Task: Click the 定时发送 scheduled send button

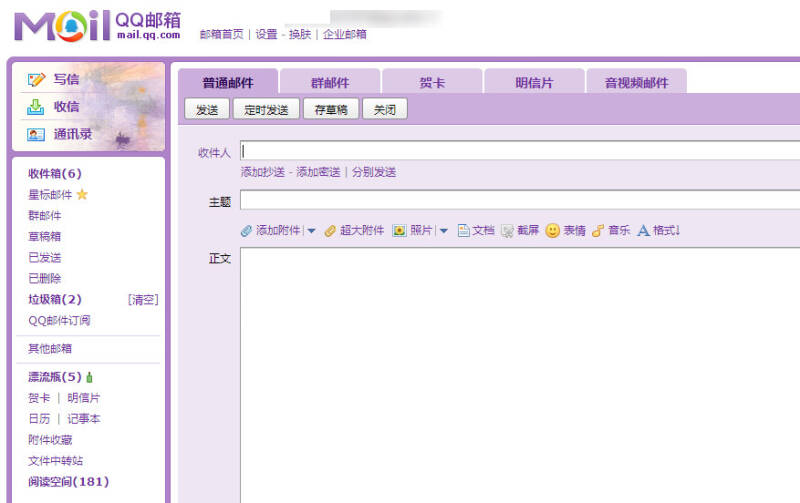Action: click(x=266, y=109)
